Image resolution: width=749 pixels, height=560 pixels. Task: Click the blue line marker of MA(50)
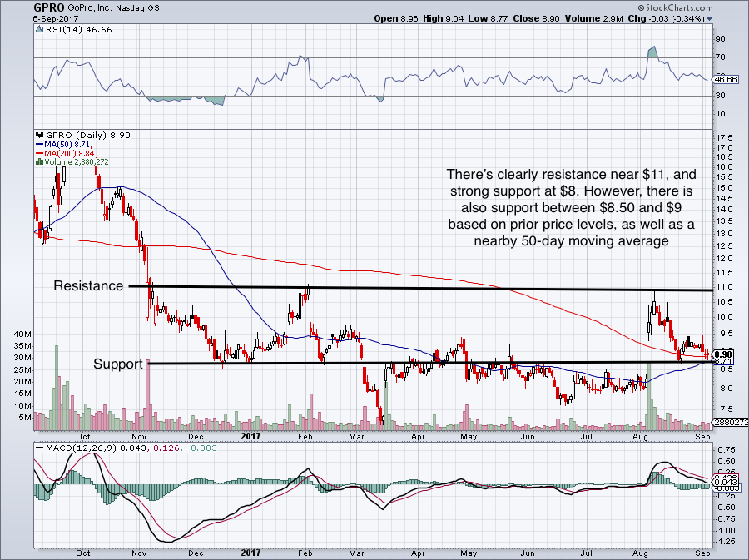pyautogui.click(x=40, y=144)
